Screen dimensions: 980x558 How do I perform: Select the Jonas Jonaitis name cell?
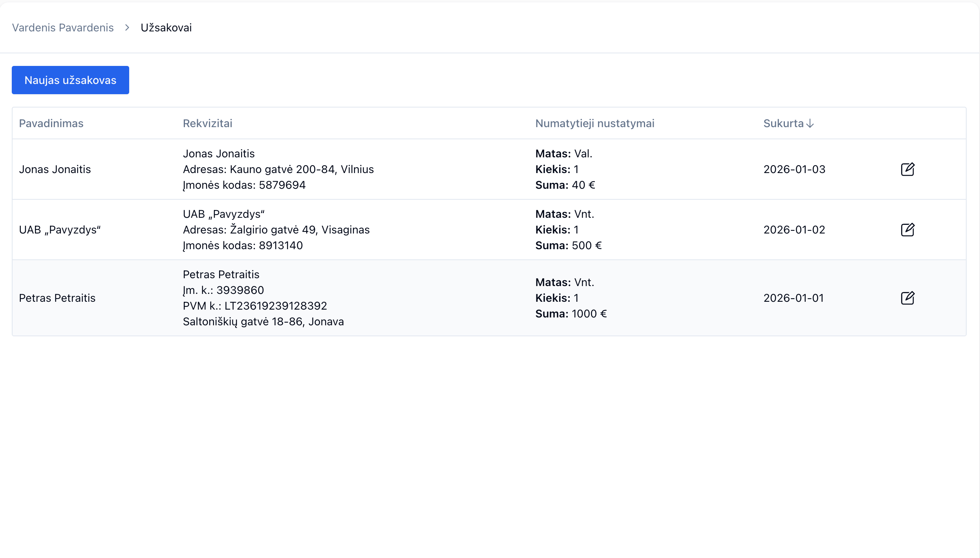pos(55,169)
